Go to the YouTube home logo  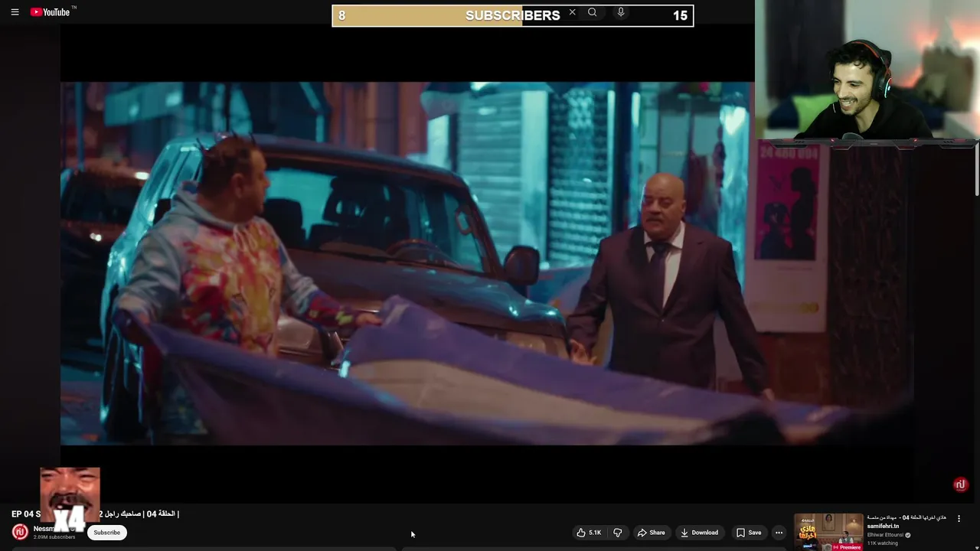[51, 11]
